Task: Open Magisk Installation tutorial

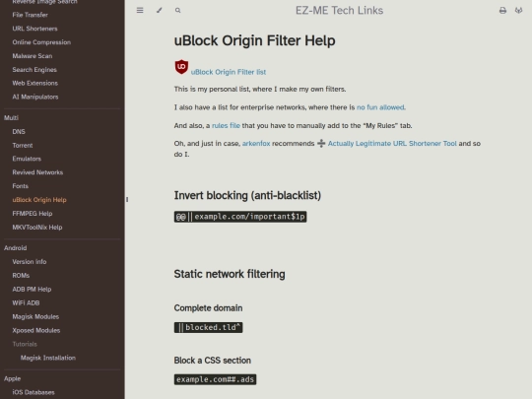Action: [x=48, y=358]
